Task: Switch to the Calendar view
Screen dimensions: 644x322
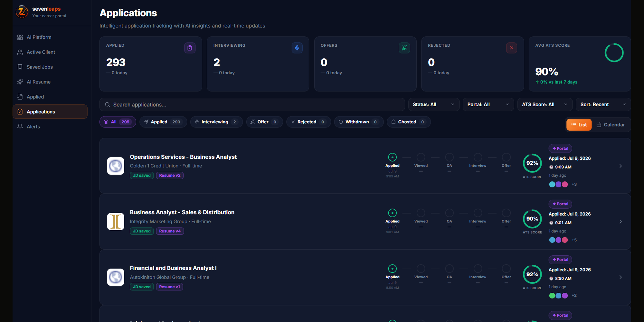Action: [x=611, y=125]
